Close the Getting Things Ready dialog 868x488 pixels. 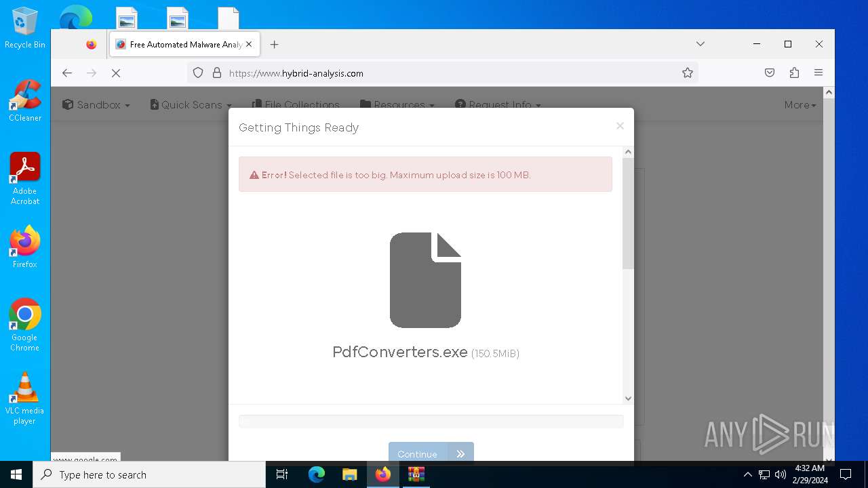point(620,126)
